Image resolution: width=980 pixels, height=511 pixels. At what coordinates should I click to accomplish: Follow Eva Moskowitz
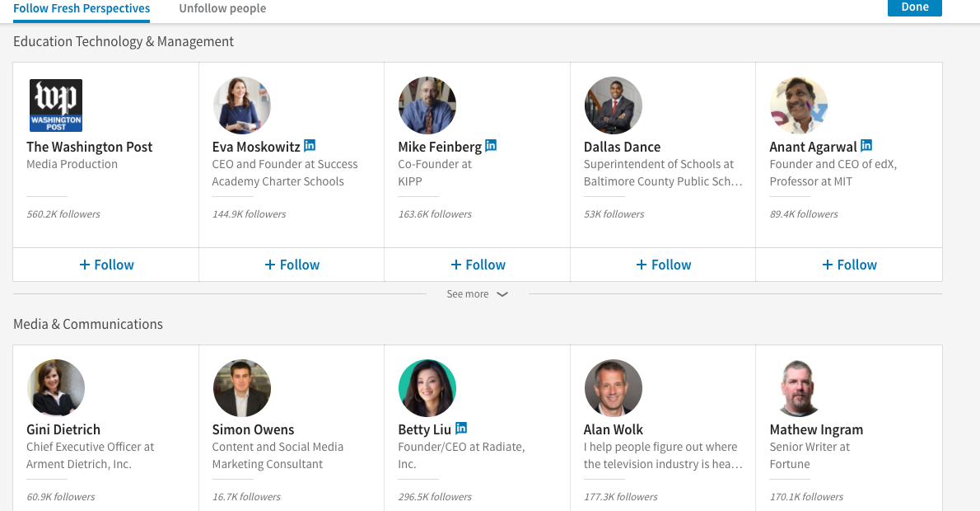point(292,265)
